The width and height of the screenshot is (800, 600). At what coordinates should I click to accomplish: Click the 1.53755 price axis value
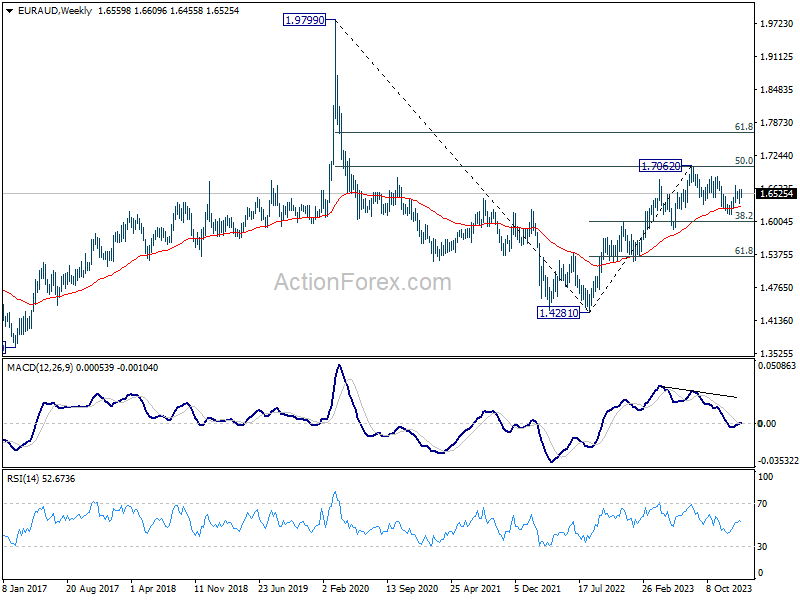[x=777, y=255]
